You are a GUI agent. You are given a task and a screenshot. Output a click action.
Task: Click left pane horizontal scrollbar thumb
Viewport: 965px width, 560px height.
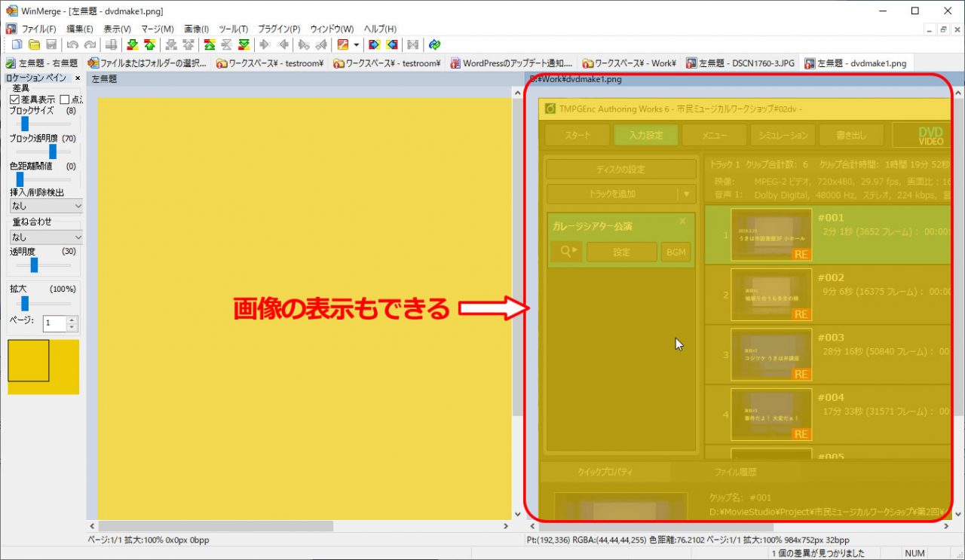coord(216,526)
